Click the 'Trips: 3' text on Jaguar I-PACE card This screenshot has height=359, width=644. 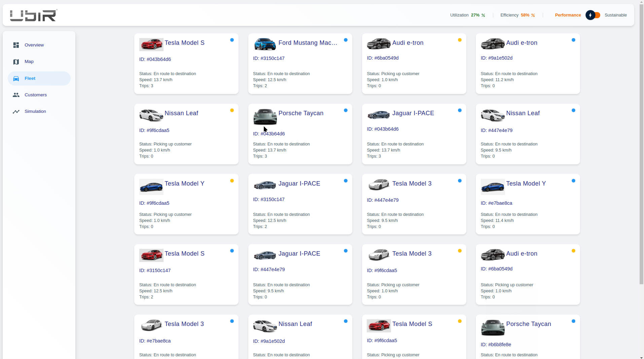[x=374, y=156]
